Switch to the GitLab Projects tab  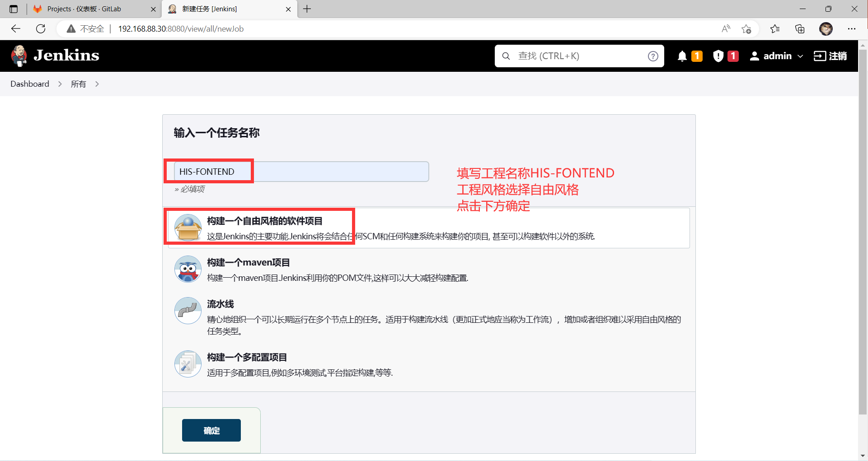click(94, 9)
